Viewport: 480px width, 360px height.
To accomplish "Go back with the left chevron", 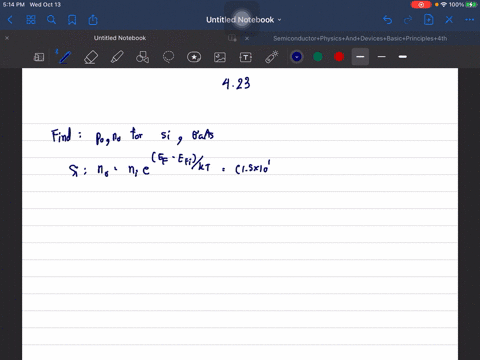I will tap(10, 20).
